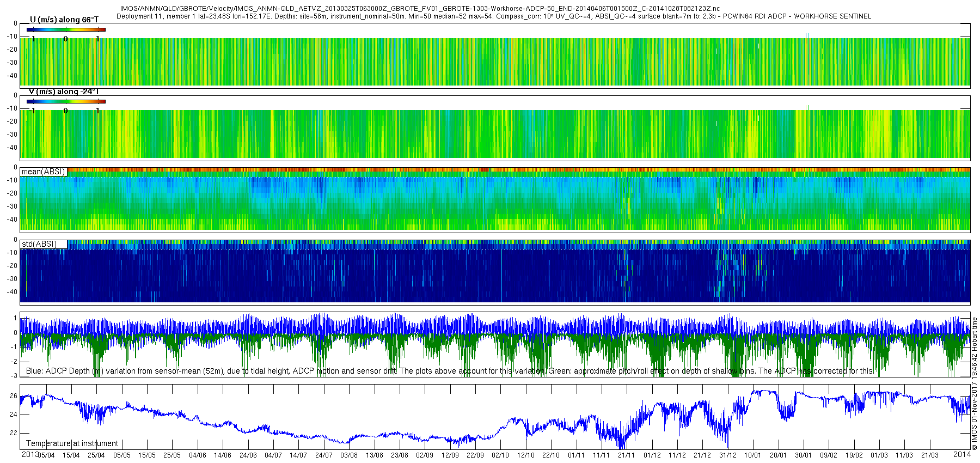Click the 2013 year label on time axis
Viewport: 980px width, 463px height.
pyautogui.click(x=29, y=454)
